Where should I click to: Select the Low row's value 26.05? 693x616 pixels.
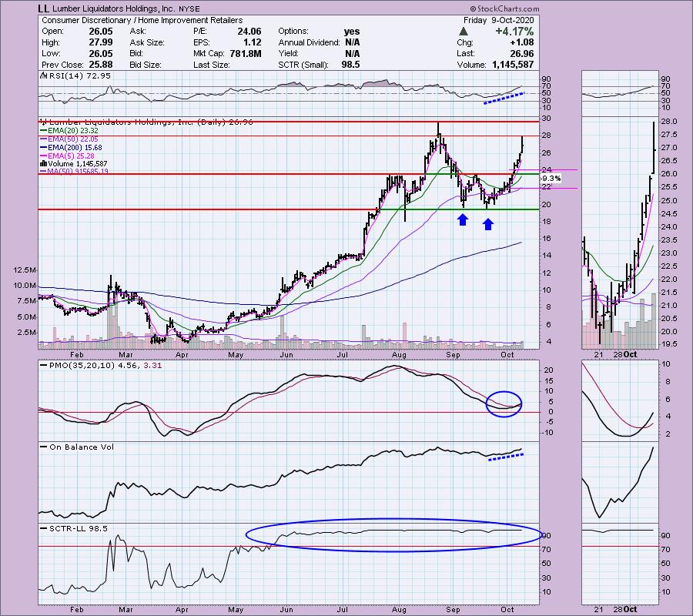(101, 53)
